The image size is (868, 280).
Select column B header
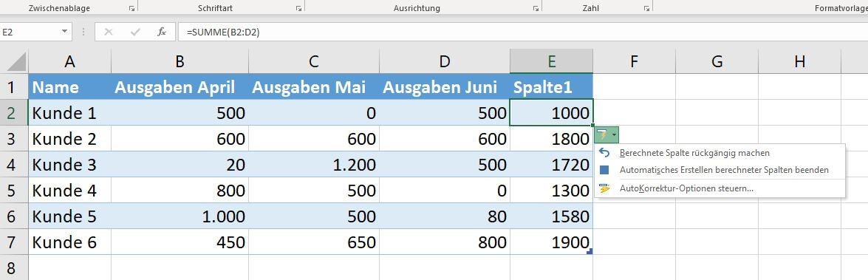180,61
